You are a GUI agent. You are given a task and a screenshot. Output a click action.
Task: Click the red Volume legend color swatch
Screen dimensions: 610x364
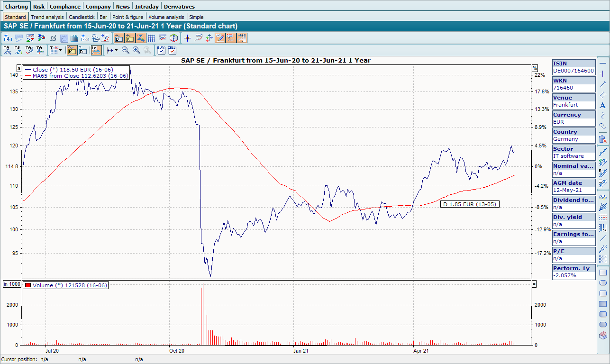pyautogui.click(x=28, y=285)
